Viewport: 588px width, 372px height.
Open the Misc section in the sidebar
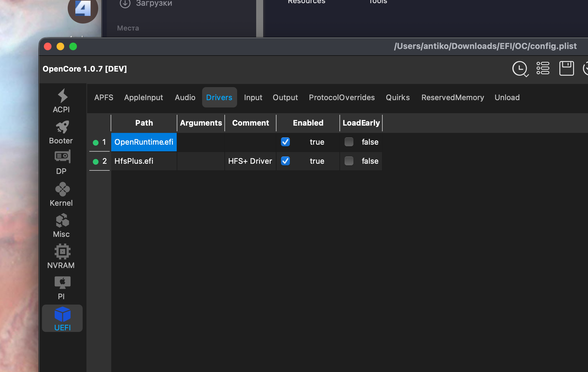[61, 225]
